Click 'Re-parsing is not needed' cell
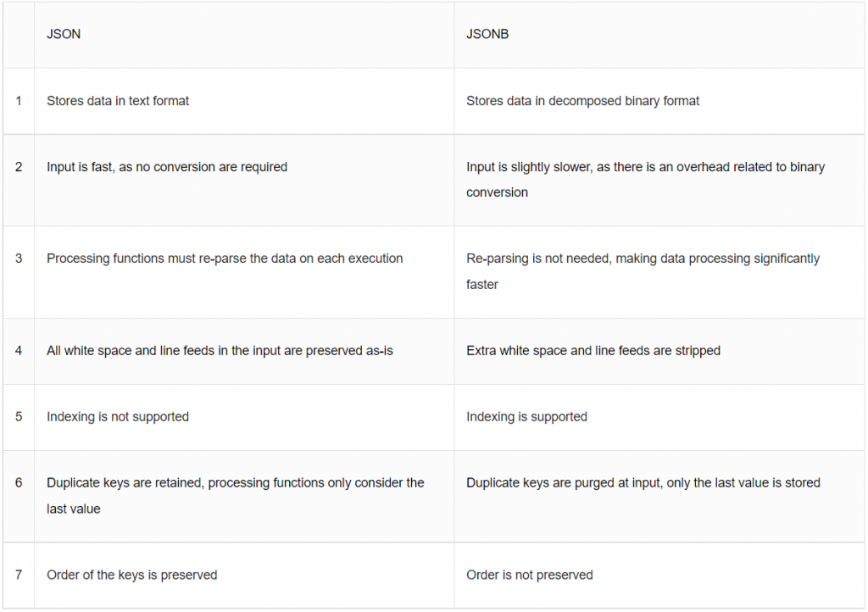The width and height of the screenshot is (868, 612). point(643,270)
